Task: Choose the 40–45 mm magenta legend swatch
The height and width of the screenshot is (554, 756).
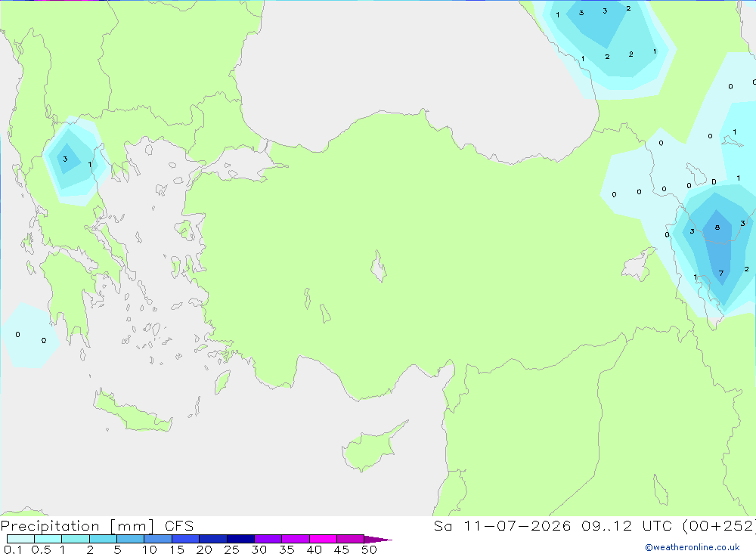Action: pos(323,539)
